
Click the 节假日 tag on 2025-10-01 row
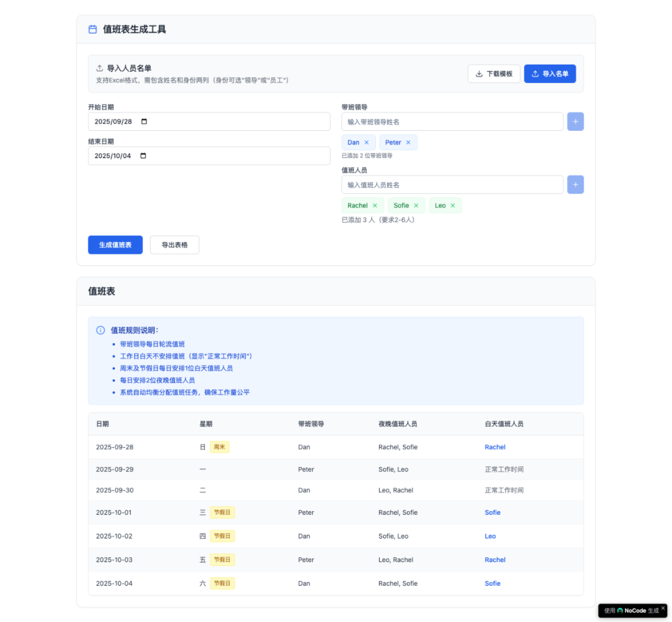click(x=222, y=512)
